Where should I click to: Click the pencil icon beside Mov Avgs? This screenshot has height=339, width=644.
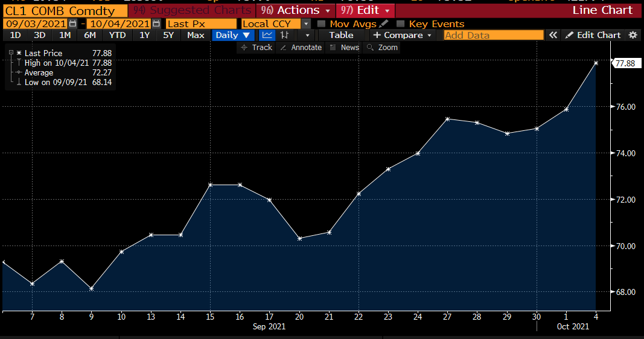click(384, 24)
